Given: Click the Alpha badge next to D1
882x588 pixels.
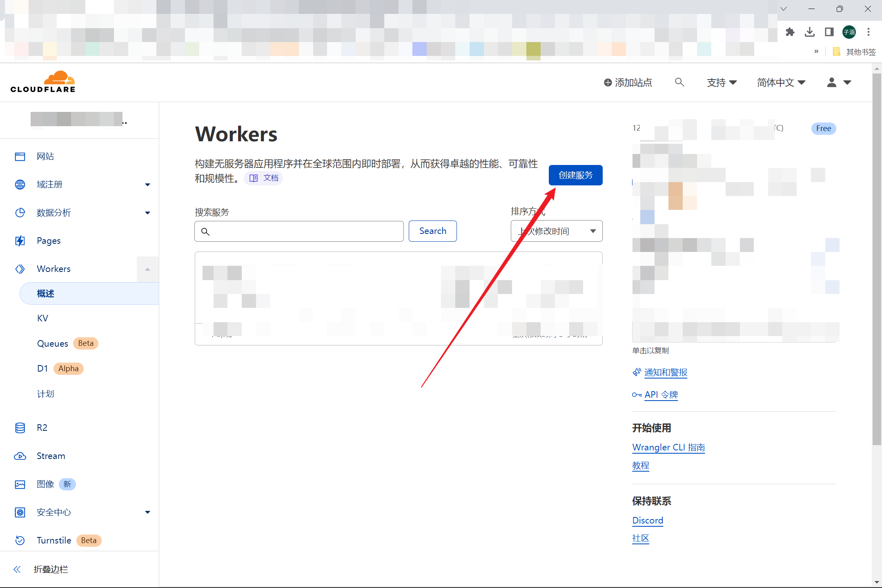Looking at the screenshot, I should pyautogui.click(x=68, y=369).
